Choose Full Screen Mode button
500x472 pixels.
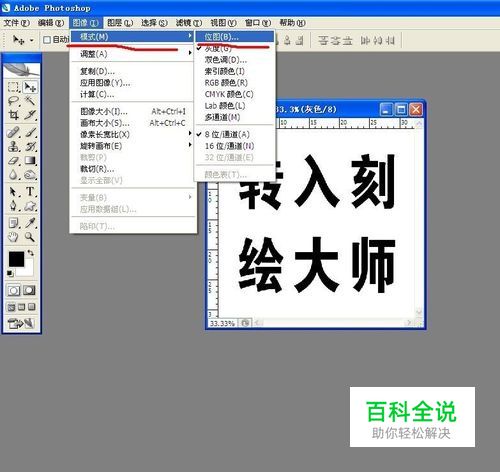point(32,307)
